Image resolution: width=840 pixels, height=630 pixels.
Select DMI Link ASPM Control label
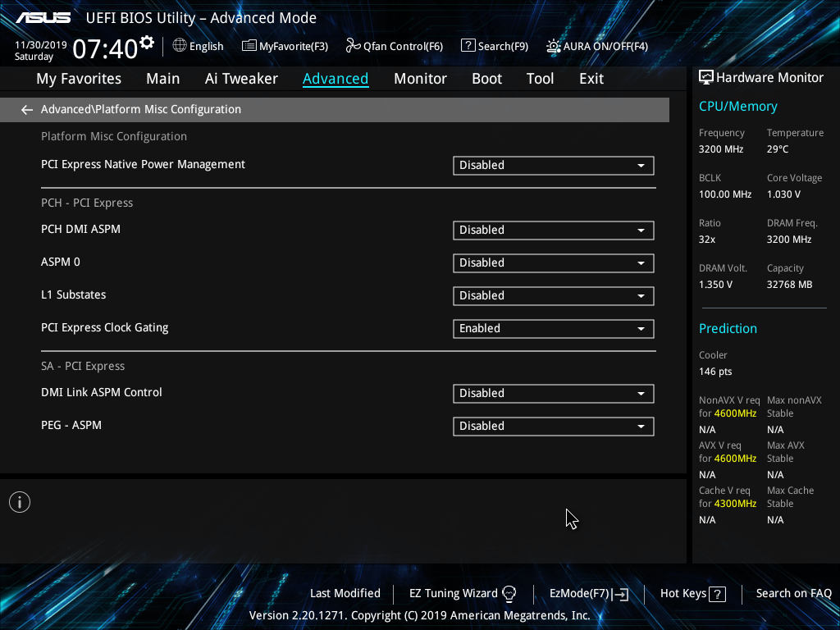coord(101,392)
